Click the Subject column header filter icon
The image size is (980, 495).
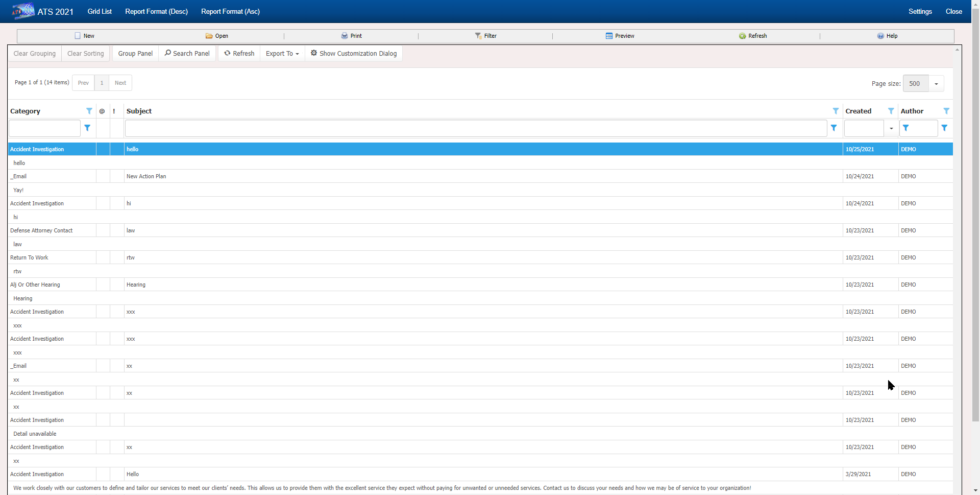coord(836,111)
